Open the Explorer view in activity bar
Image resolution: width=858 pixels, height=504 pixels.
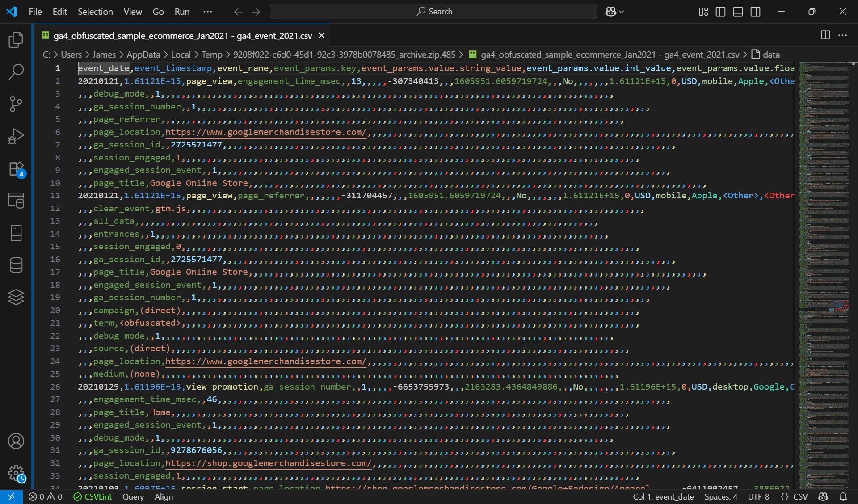16,40
